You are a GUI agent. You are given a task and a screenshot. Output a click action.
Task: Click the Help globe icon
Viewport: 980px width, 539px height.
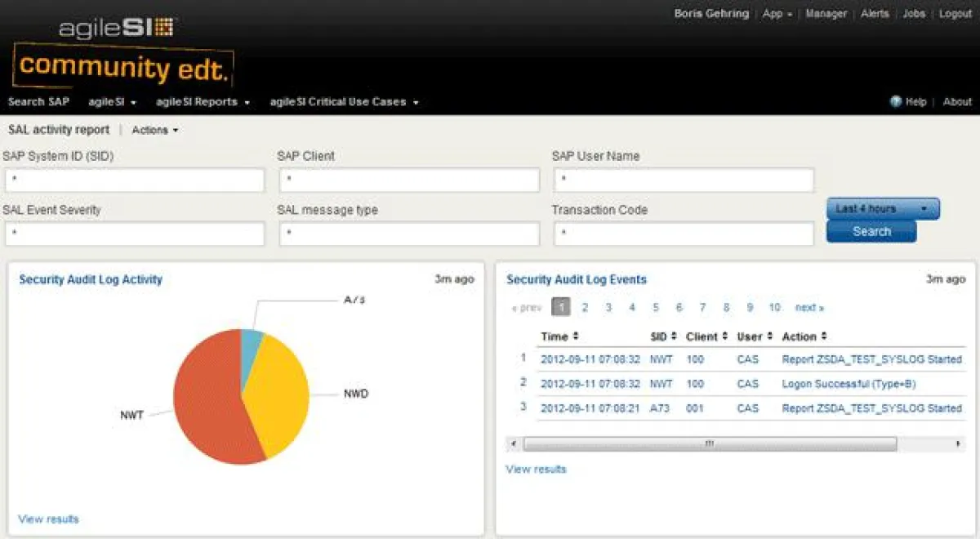pyautogui.click(x=897, y=101)
